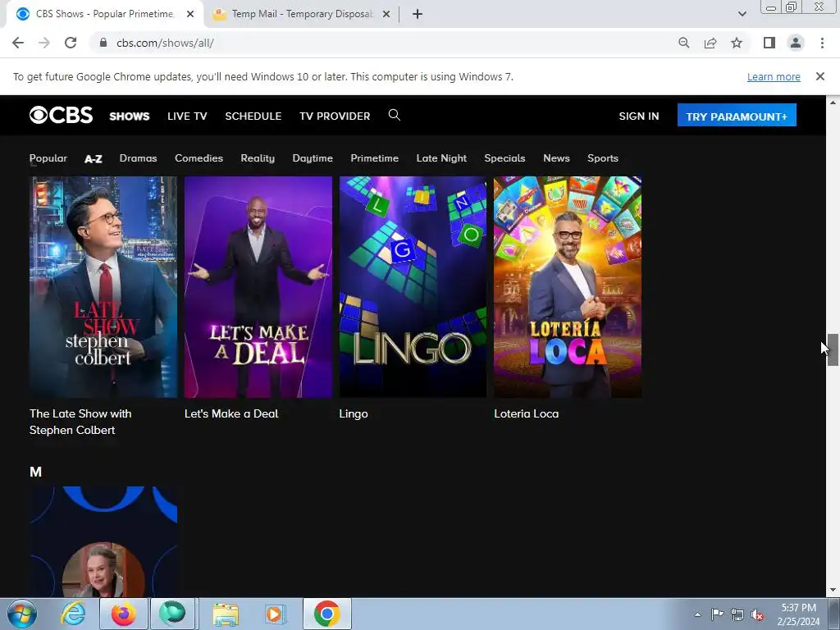The image size is (840, 630).
Task: Open the Loteria Loca poster
Action: (568, 287)
